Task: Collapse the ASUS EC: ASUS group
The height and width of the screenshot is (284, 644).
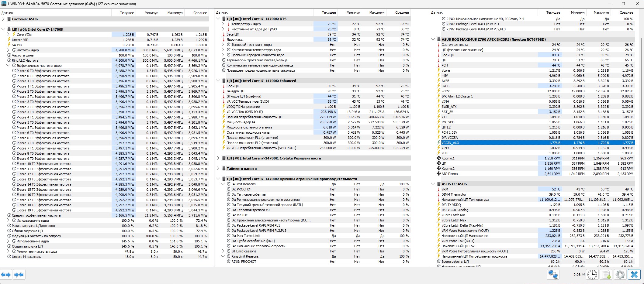Action: pyautogui.click(x=433, y=184)
